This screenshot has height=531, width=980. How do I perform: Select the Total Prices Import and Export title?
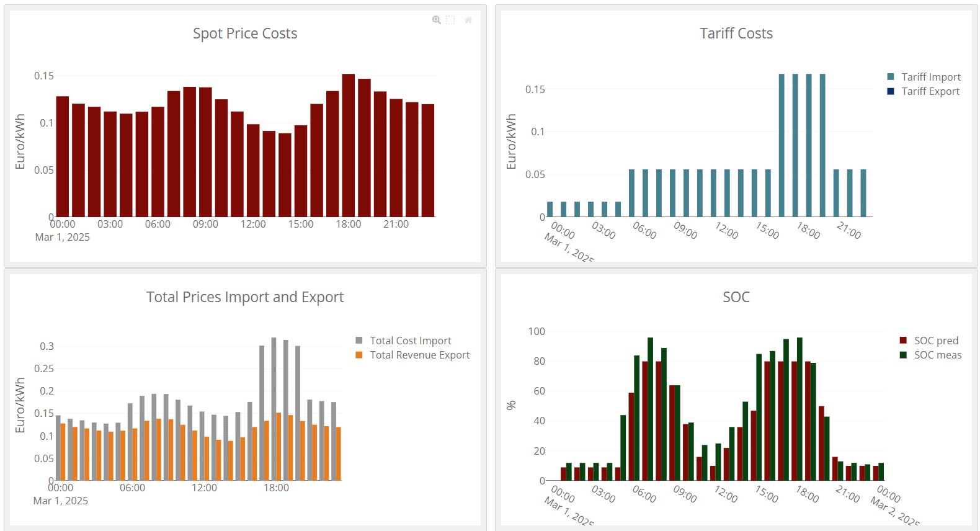coord(245,297)
